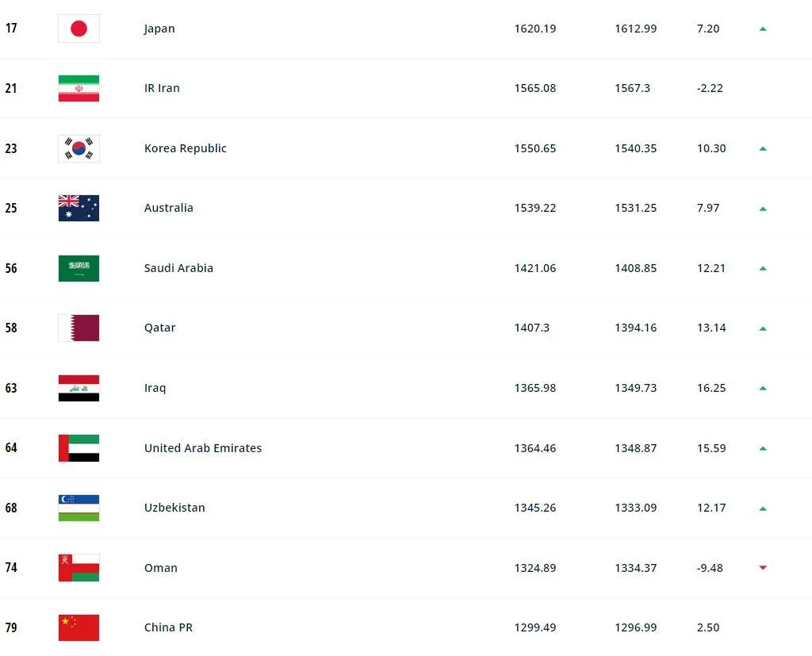Click the Iraq flag icon
The image size is (812, 656).
coord(79,388)
